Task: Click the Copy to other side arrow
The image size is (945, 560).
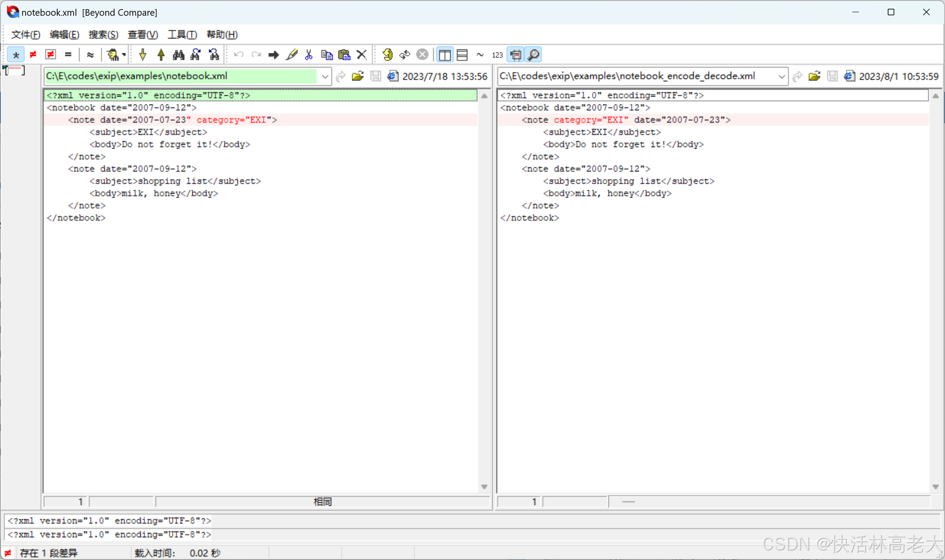Action: pyautogui.click(x=274, y=55)
